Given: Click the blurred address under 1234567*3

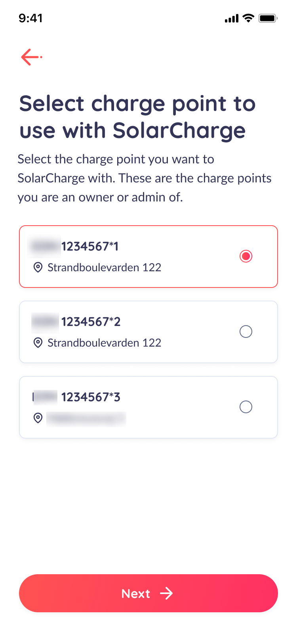Looking at the screenshot, I should tap(86, 419).
